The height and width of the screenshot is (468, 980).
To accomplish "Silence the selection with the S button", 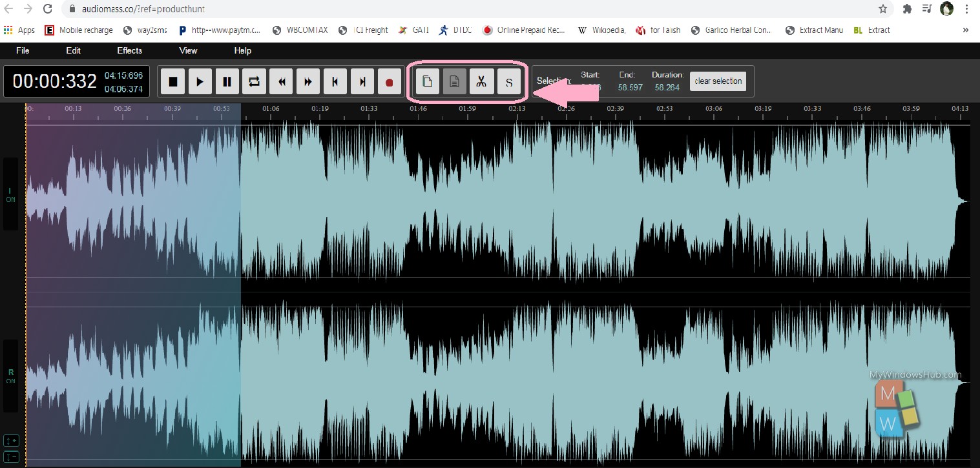I will (509, 82).
